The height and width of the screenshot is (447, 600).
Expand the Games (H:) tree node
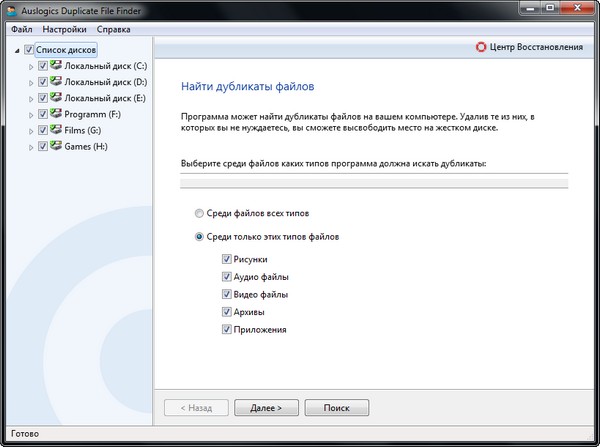[30, 146]
